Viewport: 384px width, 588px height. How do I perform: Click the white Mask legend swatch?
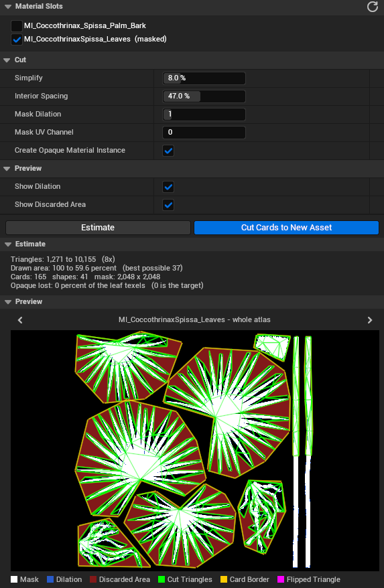14,579
